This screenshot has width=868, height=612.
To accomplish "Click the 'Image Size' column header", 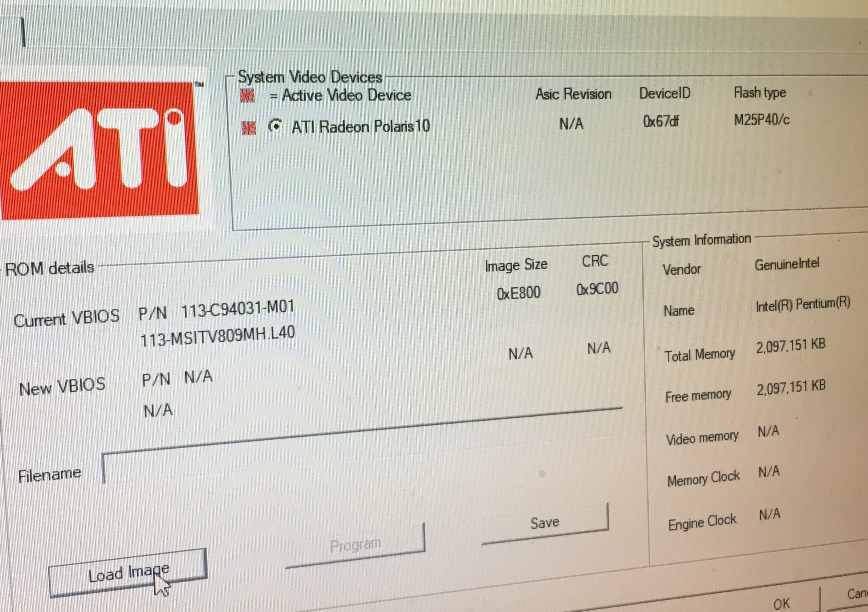I will pos(516,265).
